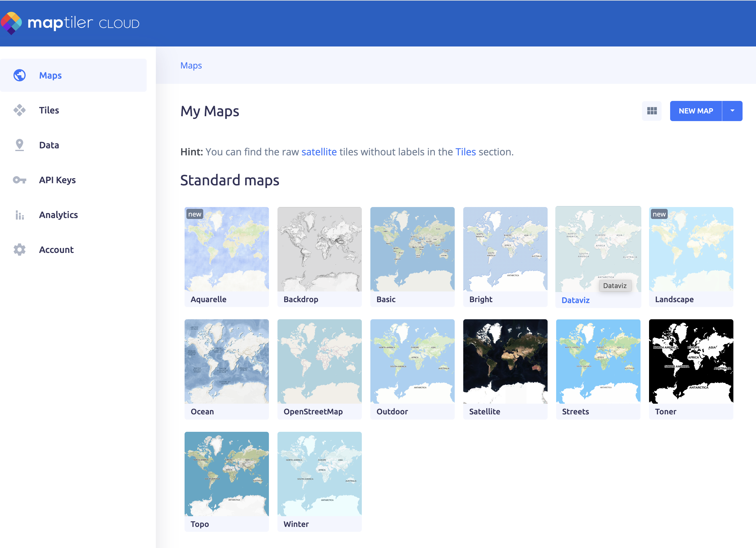Open the Satellite map thumbnail
The image size is (756, 548).
pos(505,361)
